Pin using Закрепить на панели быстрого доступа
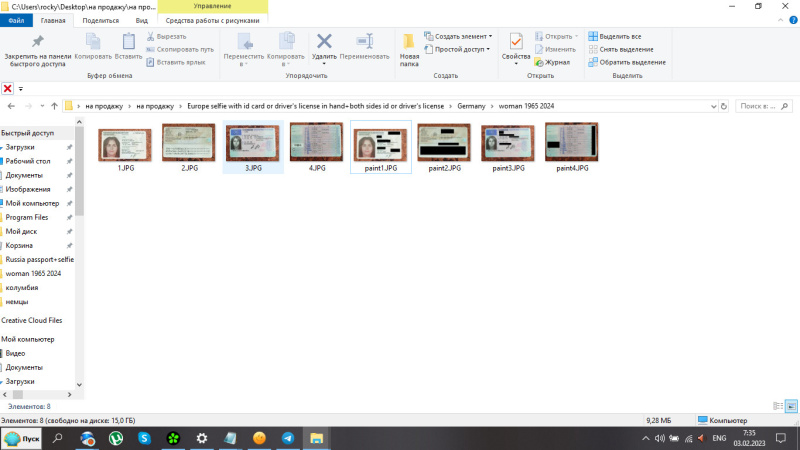Viewport: 800px width, 450px height. [x=37, y=46]
